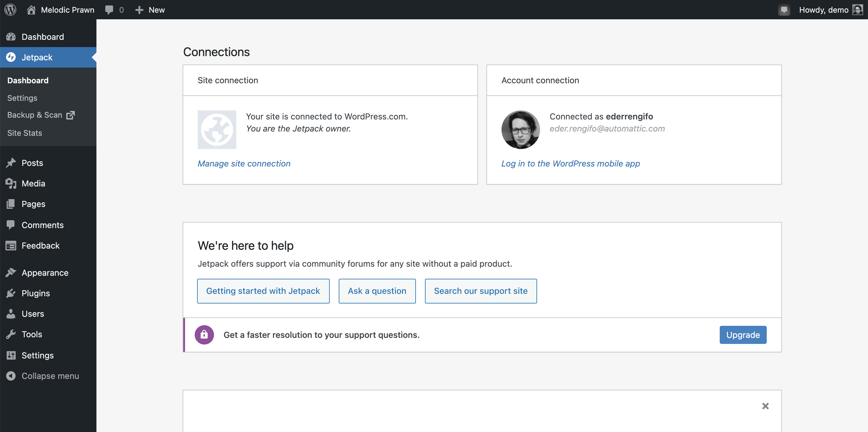The image size is (868, 432).
Task: Select the Jetpack icon in the sidebar
Action: 11,57
